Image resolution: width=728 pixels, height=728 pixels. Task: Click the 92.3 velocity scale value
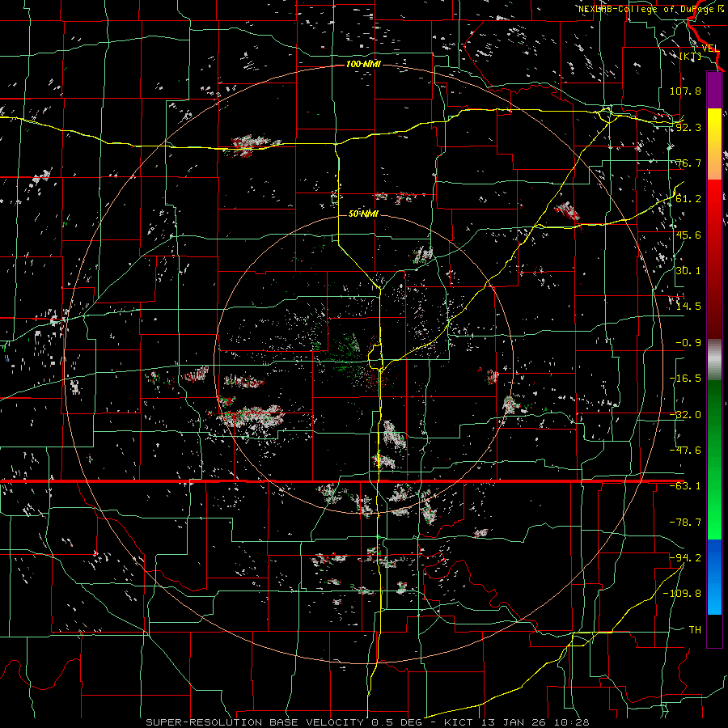pyautogui.click(x=688, y=127)
